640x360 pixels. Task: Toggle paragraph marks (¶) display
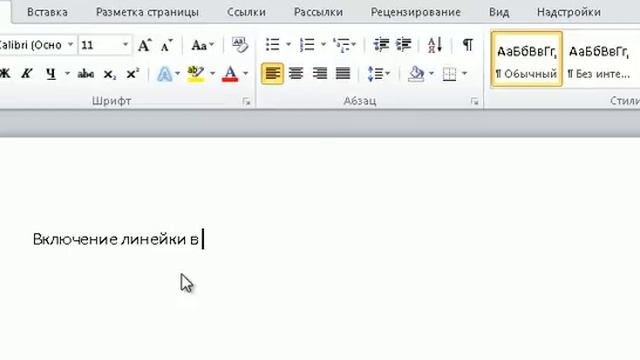467,44
